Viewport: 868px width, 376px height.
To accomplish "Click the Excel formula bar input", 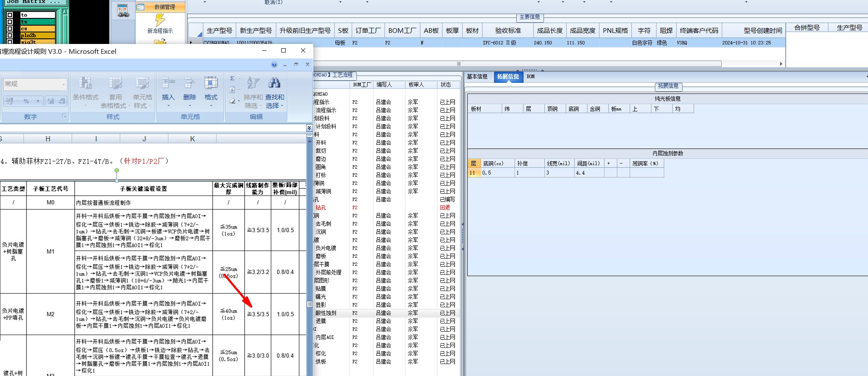I will point(153,128).
